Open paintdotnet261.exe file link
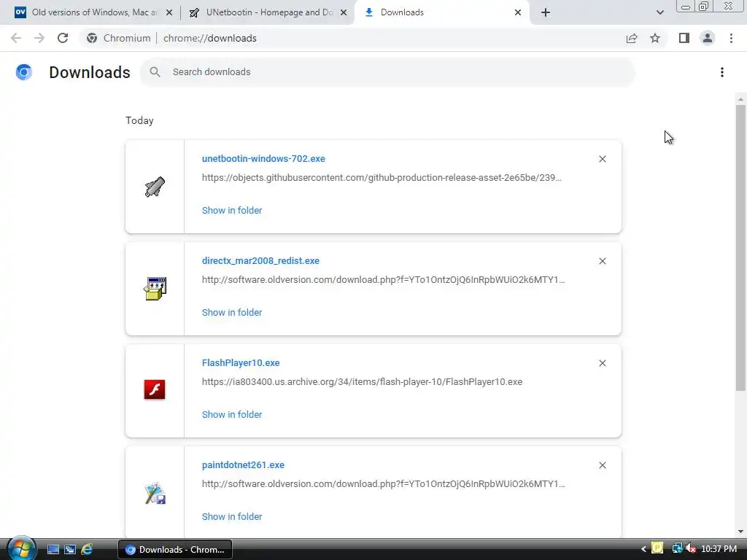This screenshot has height=560, width=747. click(x=243, y=464)
